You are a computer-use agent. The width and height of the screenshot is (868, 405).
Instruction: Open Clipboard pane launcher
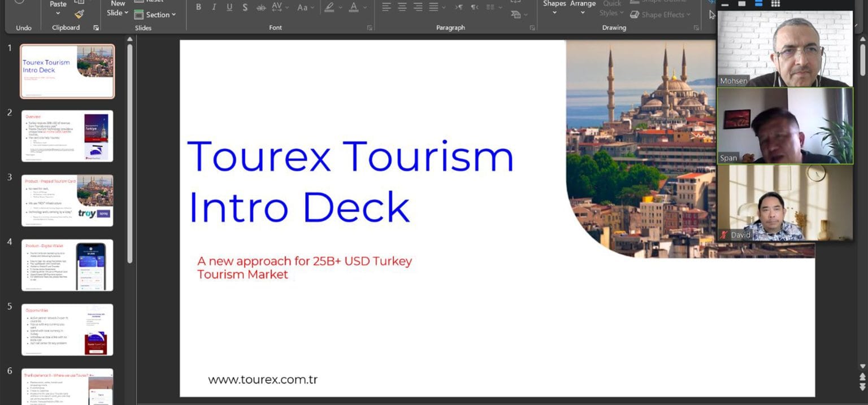pyautogui.click(x=96, y=28)
